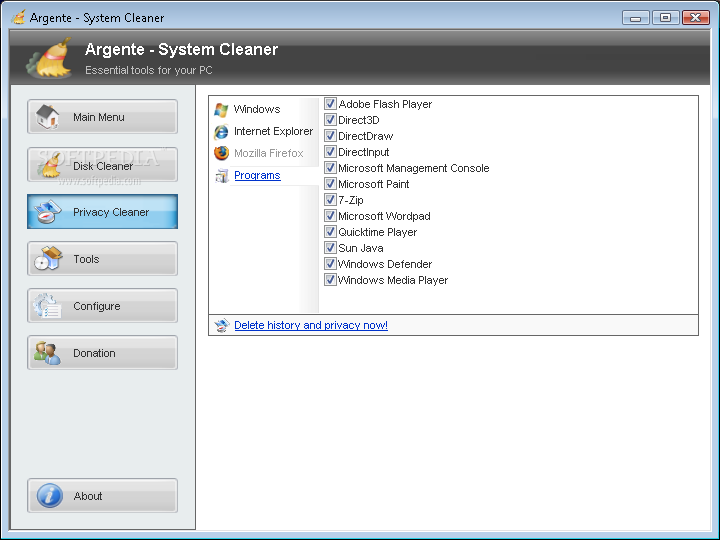Open the Donation page
Viewport: 720px width, 540px height.
click(102, 353)
